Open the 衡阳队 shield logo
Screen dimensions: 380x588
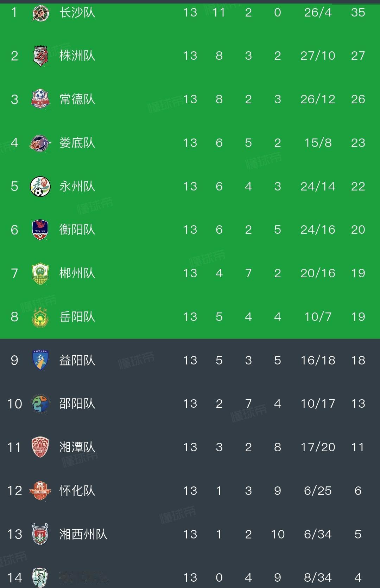40,230
